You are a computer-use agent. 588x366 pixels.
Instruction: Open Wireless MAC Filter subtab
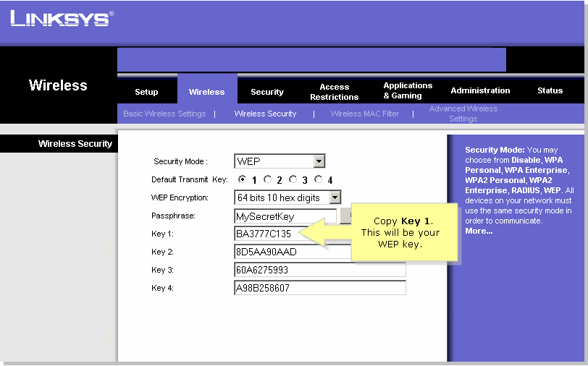pyautogui.click(x=364, y=114)
